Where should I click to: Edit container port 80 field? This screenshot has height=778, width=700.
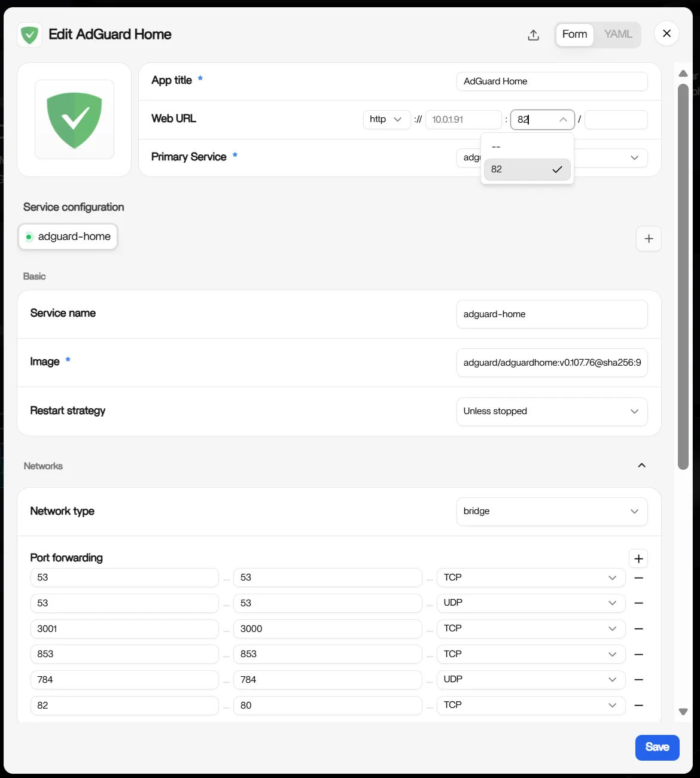[x=327, y=706]
